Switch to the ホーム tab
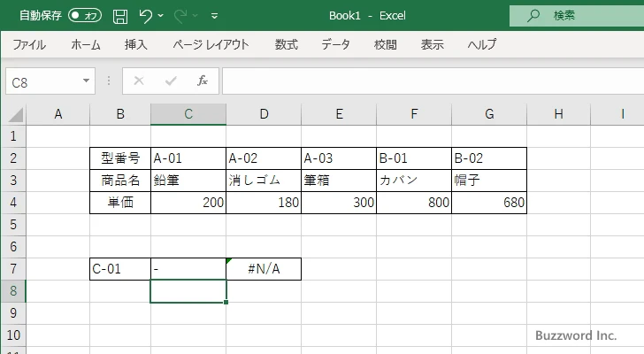The image size is (644, 354). click(86, 44)
